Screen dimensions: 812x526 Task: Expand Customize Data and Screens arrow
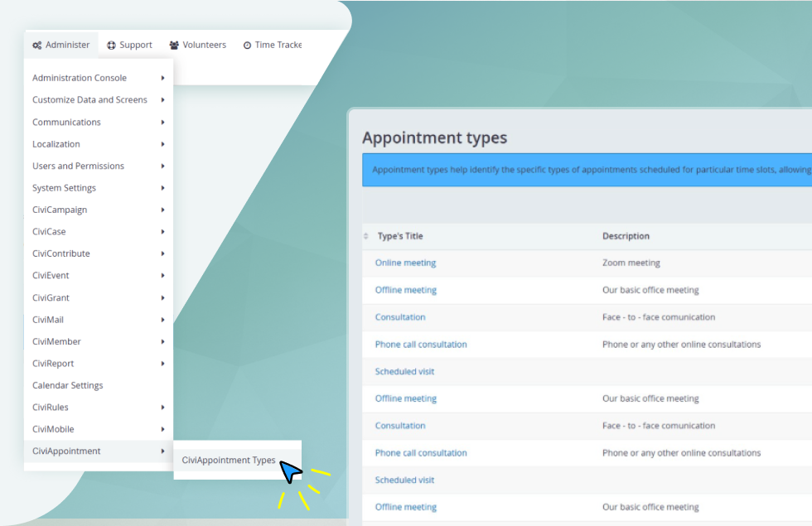point(162,100)
